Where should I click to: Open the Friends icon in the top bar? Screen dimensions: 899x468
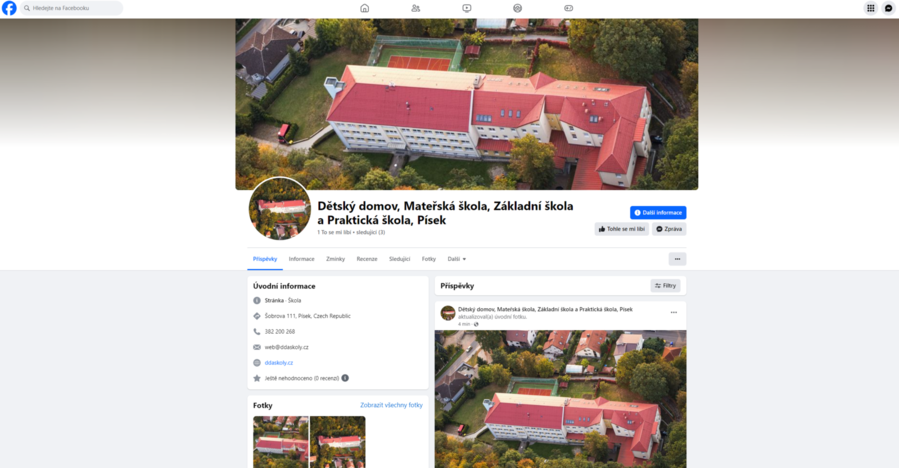click(x=416, y=8)
